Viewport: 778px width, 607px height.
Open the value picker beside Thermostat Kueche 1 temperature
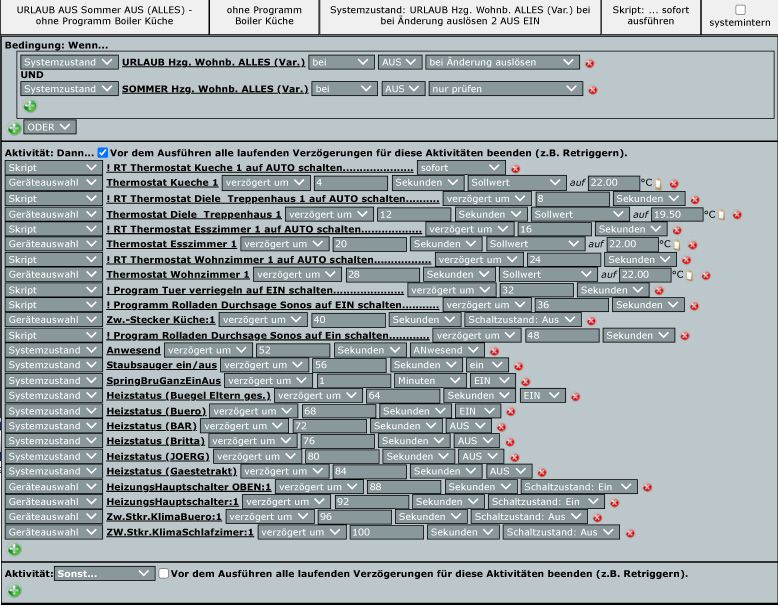point(658,184)
